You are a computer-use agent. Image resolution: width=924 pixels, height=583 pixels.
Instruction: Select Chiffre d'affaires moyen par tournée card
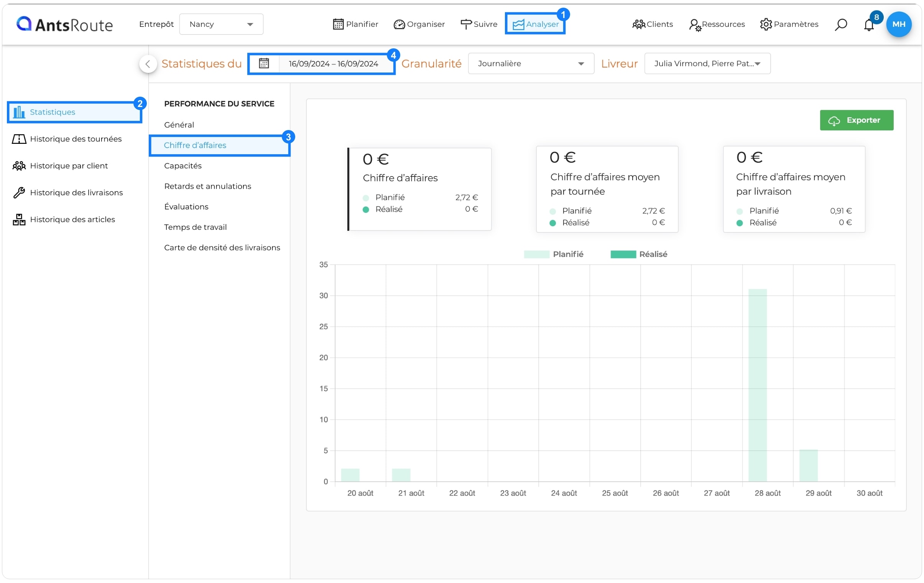[x=607, y=189]
